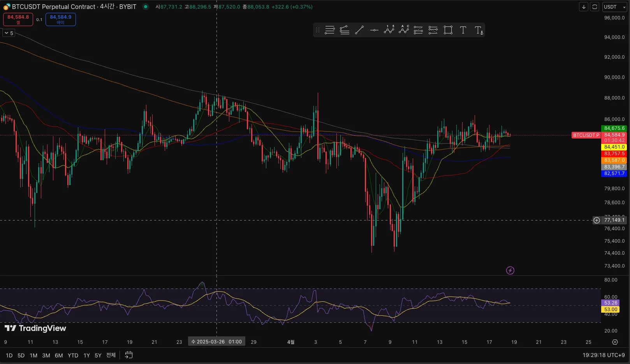Select the rectangle drawing tool
630x364 pixels.
[448, 30]
